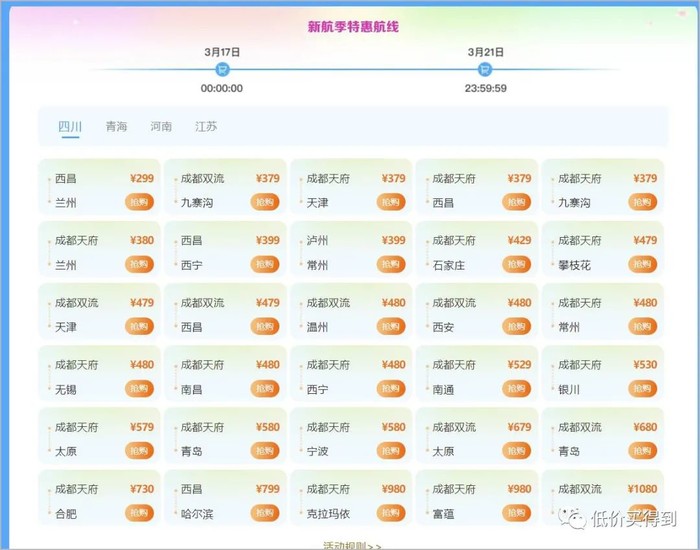Grab the 泸州 to 常州 ¥399 deal
Viewport: 700px width, 550px height.
[391, 264]
